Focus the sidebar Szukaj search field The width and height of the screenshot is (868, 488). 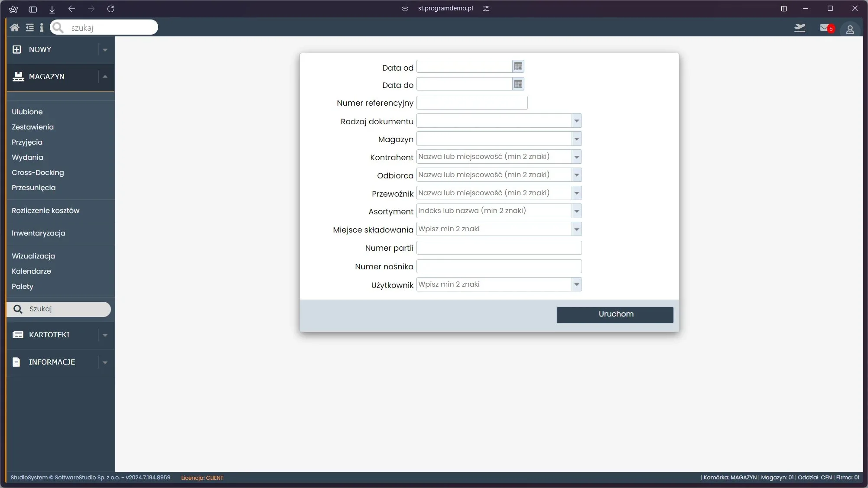pos(59,309)
